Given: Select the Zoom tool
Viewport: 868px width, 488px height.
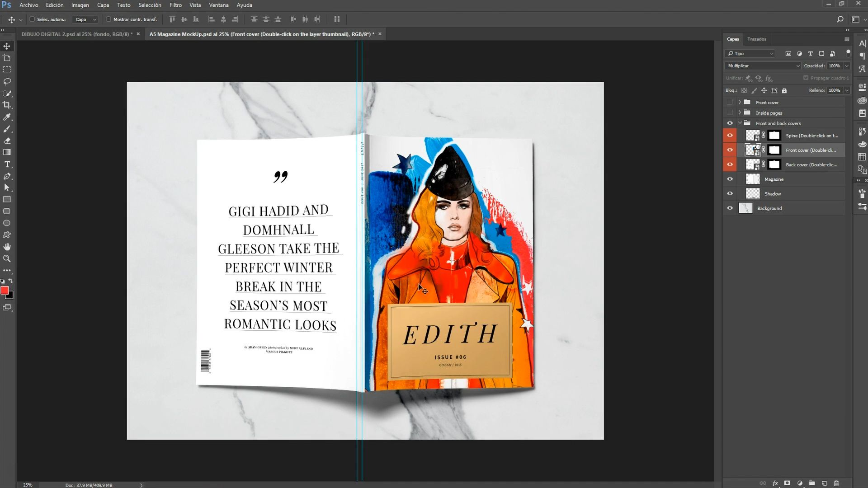Looking at the screenshot, I should pyautogui.click(x=7, y=258).
